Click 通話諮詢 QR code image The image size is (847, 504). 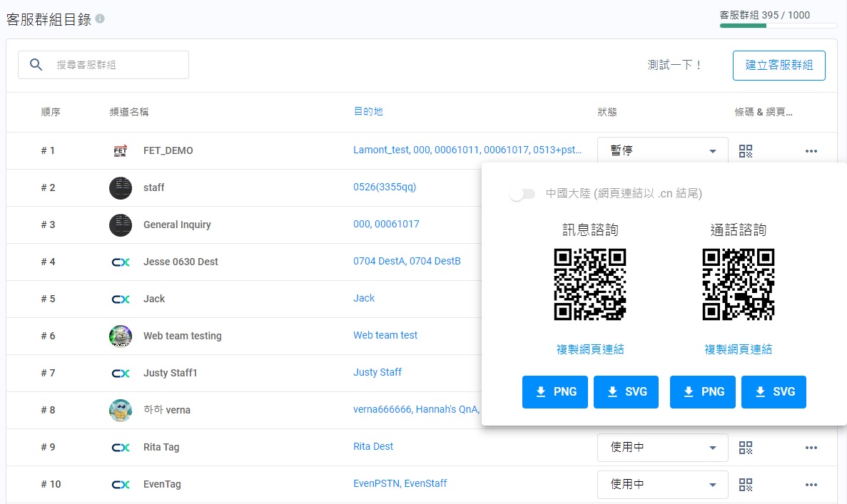tap(739, 284)
